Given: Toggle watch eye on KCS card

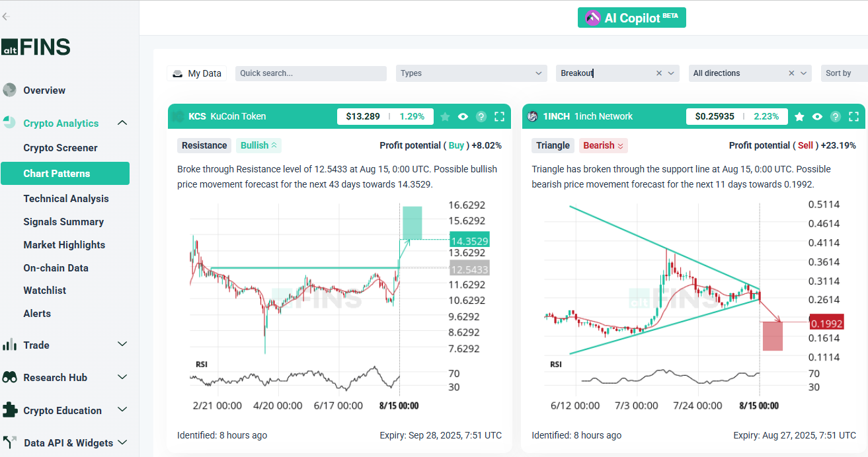Looking at the screenshot, I should click(463, 117).
